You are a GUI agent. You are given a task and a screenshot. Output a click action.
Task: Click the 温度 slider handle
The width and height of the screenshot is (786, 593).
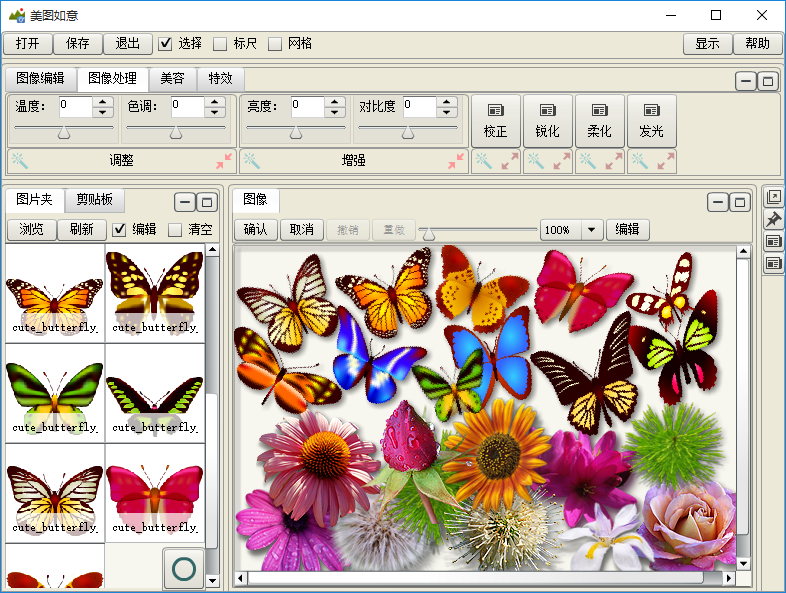click(x=64, y=132)
